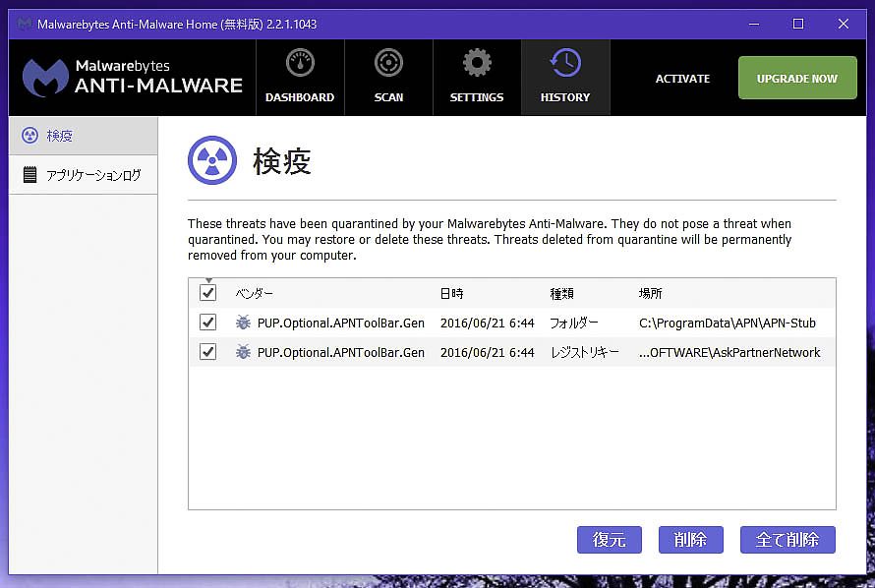Switch to the DASHBOARD tab
Image resolution: width=875 pixels, height=588 pixels.
[300, 78]
